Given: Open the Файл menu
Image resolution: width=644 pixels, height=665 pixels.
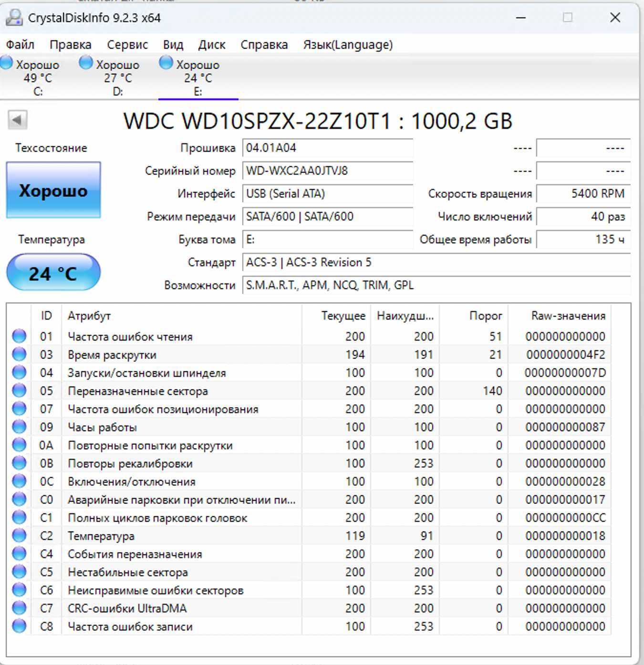Looking at the screenshot, I should [x=20, y=45].
